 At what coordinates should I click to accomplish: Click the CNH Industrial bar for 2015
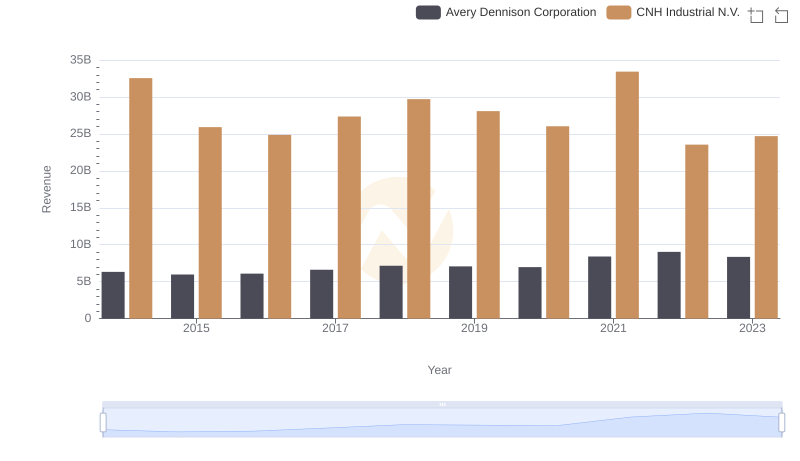point(210,223)
